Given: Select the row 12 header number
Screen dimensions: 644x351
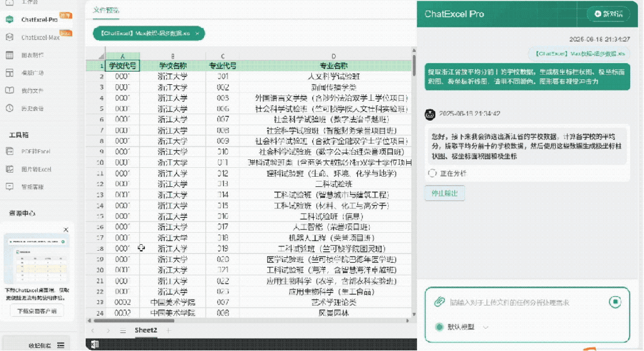Looking at the screenshot, I should (95, 184).
